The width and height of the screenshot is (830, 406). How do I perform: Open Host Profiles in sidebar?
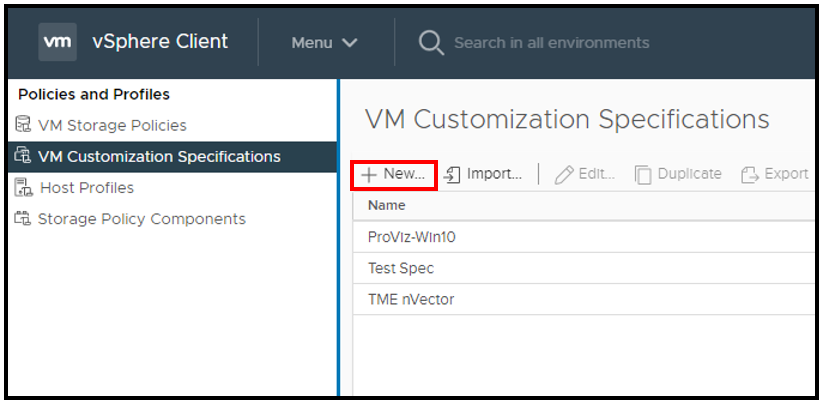click(87, 188)
